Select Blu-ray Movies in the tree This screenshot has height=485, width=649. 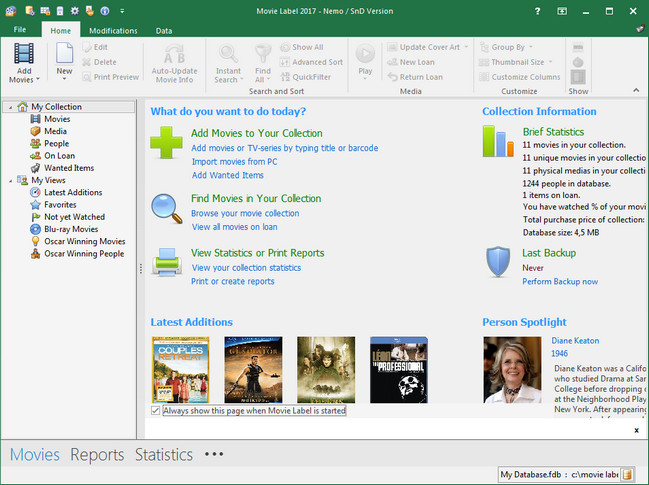pos(71,229)
